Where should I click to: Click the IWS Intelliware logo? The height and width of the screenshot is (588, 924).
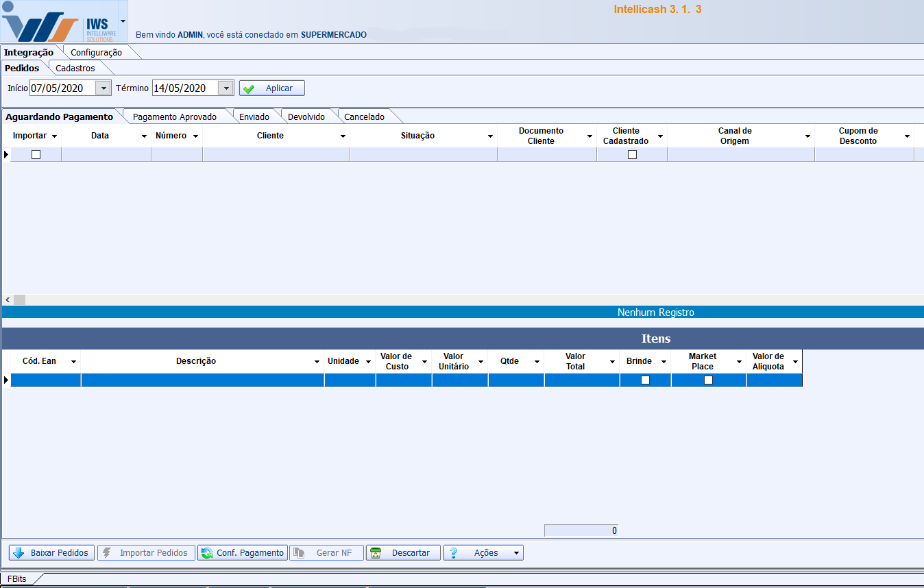60,22
